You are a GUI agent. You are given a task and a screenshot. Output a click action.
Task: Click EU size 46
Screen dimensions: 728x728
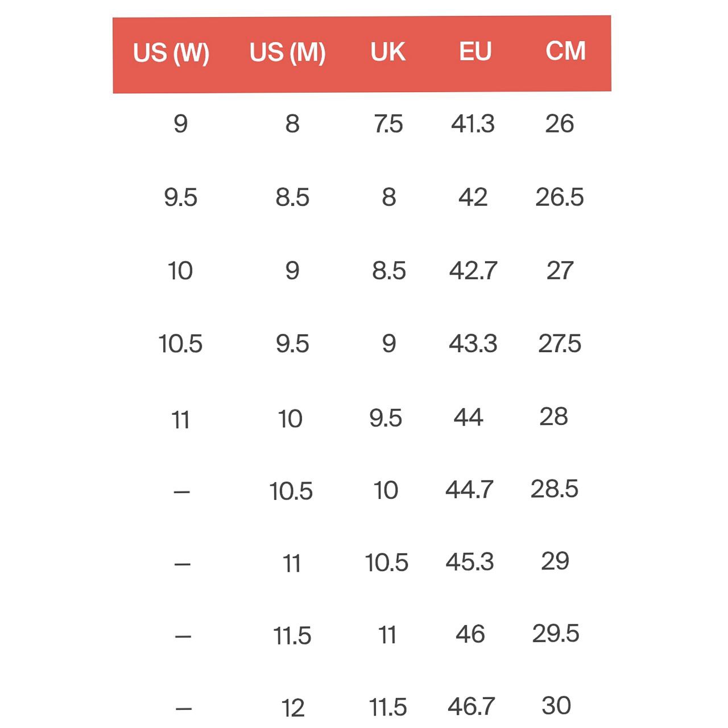click(470, 634)
